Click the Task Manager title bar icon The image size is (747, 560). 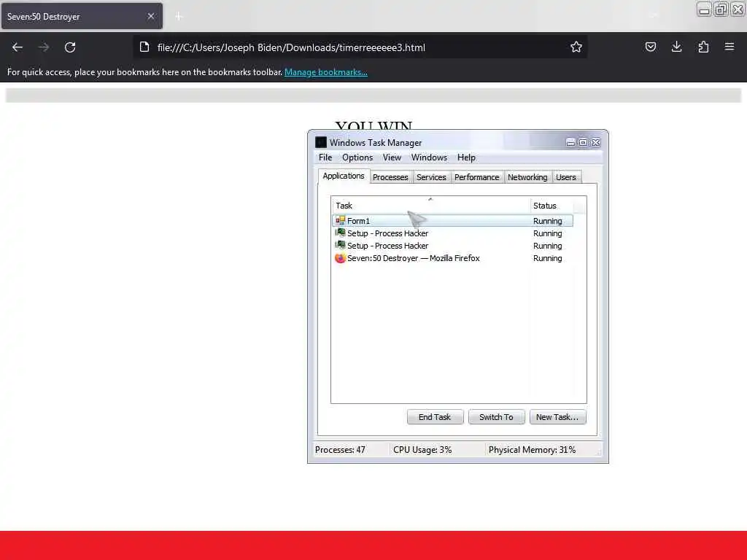[x=321, y=142]
